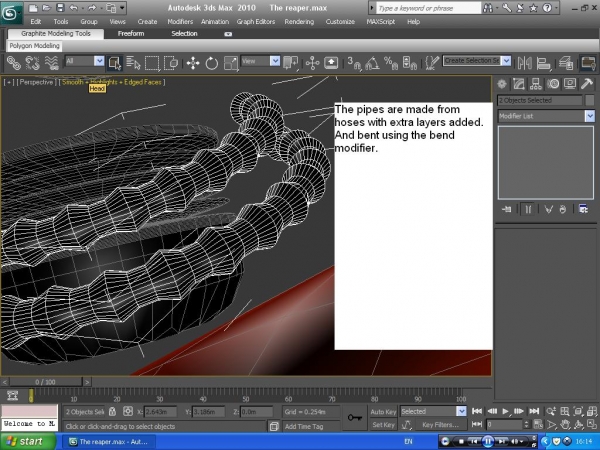Toggle Percent Snap
Screen dimensions: 600x450
pyautogui.click(x=391, y=63)
